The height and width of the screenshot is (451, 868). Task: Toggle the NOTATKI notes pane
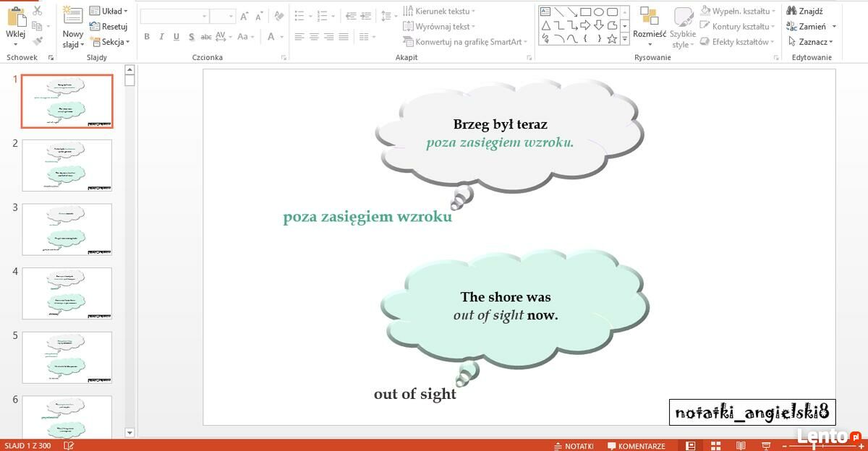point(574,446)
